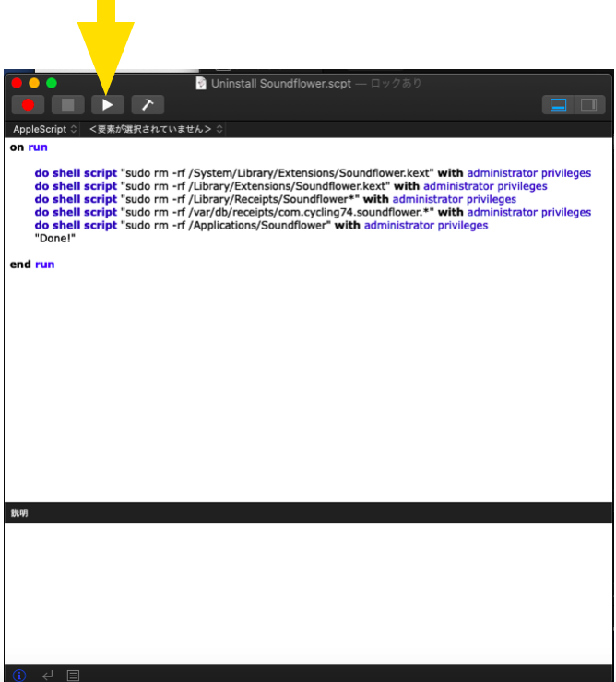This screenshot has height=682, width=616.
Task: Toggle the right side library pane
Action: (589, 105)
